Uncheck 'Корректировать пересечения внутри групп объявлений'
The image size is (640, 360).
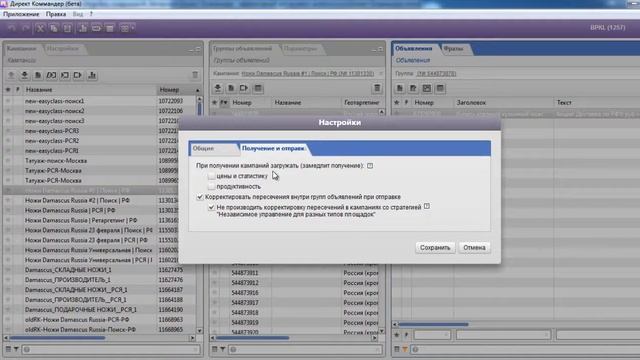click(x=200, y=197)
